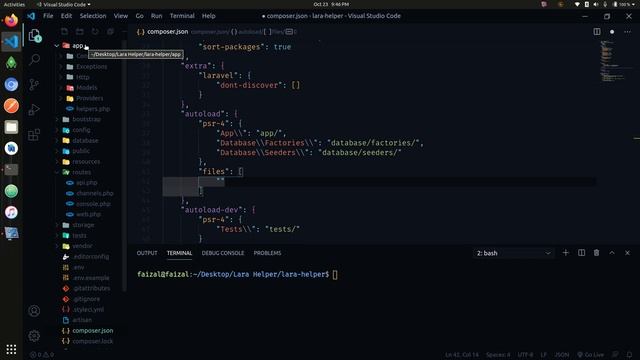
Task: Open the Manage gear icon
Action: click(34, 336)
